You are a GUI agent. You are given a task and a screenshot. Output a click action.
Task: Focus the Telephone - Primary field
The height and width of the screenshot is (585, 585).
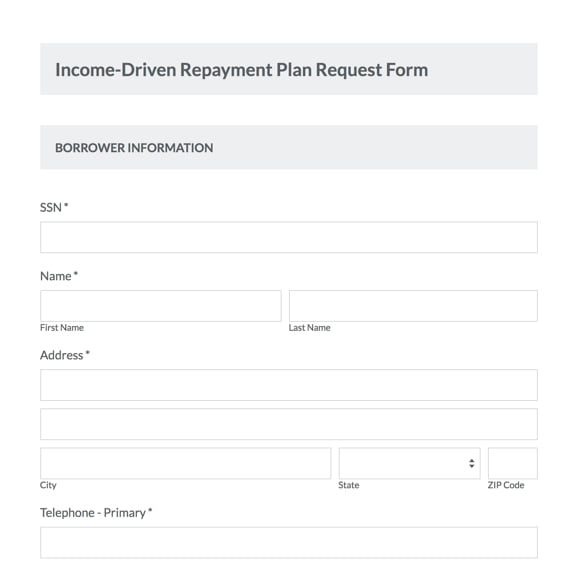point(289,542)
